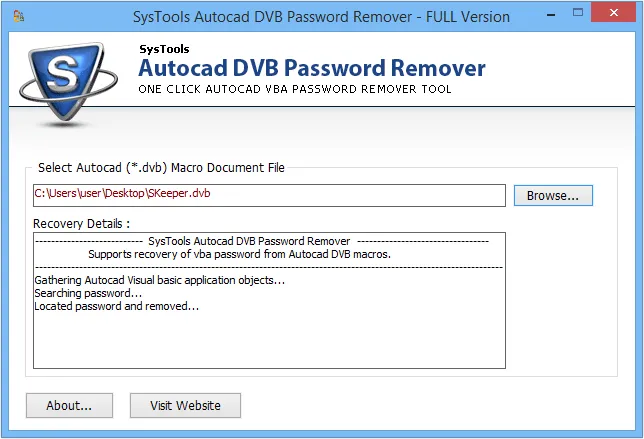
Task: Click the Visit Website button
Action: [185, 405]
